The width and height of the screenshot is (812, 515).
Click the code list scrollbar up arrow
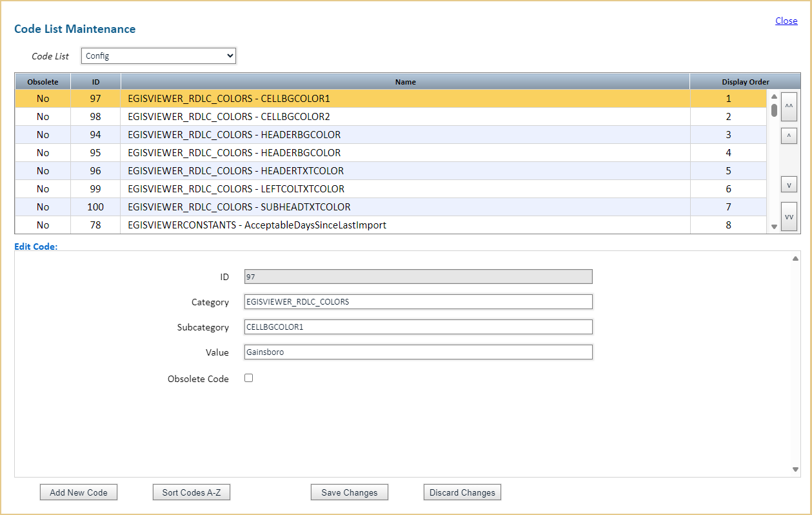pos(773,95)
